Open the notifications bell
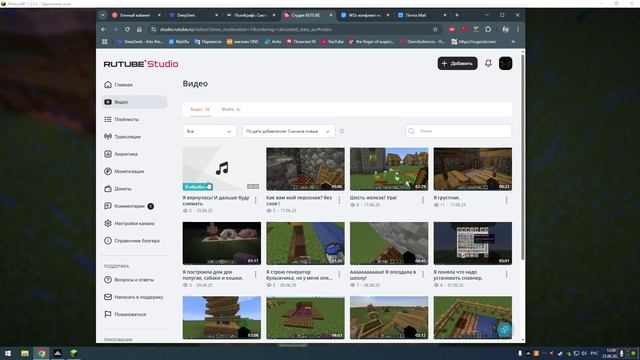Screen dimensions: 640x360 tap(488, 63)
